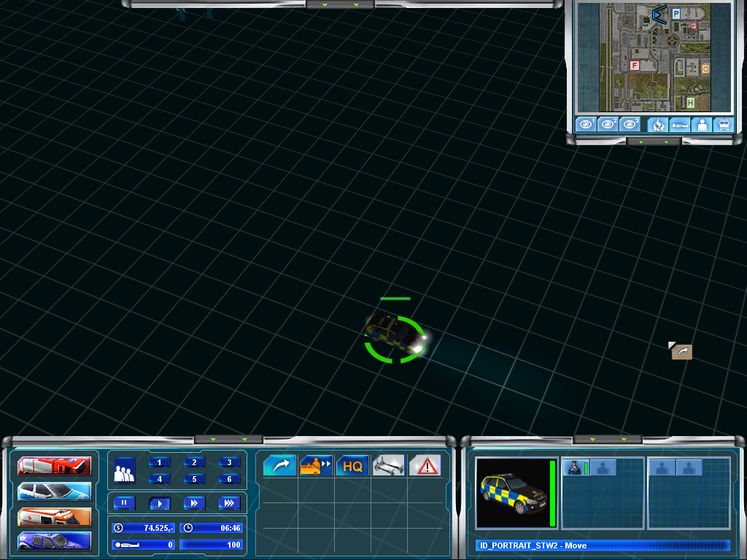Collapse the minimap panel via green arrows

[x=654, y=141]
